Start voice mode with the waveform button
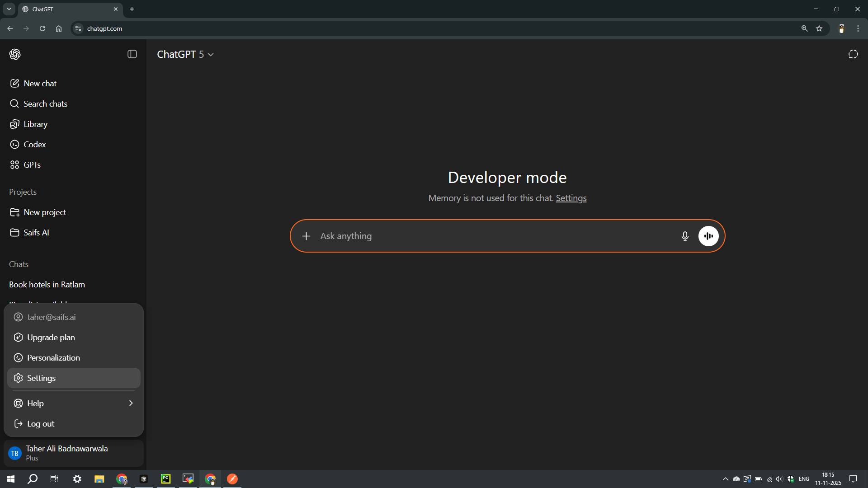This screenshot has height=488, width=868. pyautogui.click(x=708, y=236)
